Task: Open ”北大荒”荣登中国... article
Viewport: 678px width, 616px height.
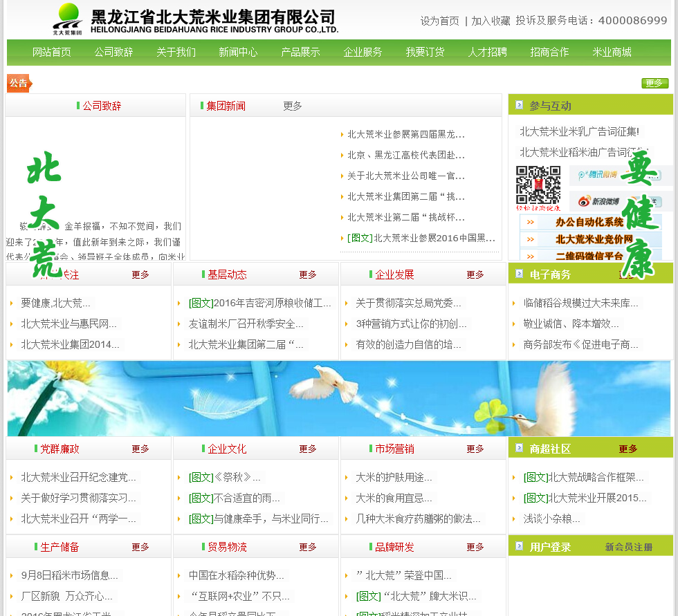Action: tap(404, 575)
